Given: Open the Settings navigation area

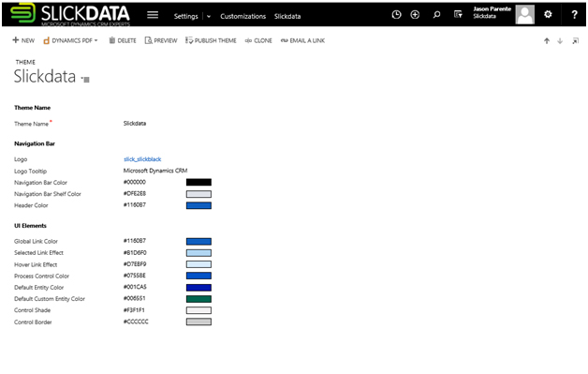Looking at the screenshot, I should point(185,16).
